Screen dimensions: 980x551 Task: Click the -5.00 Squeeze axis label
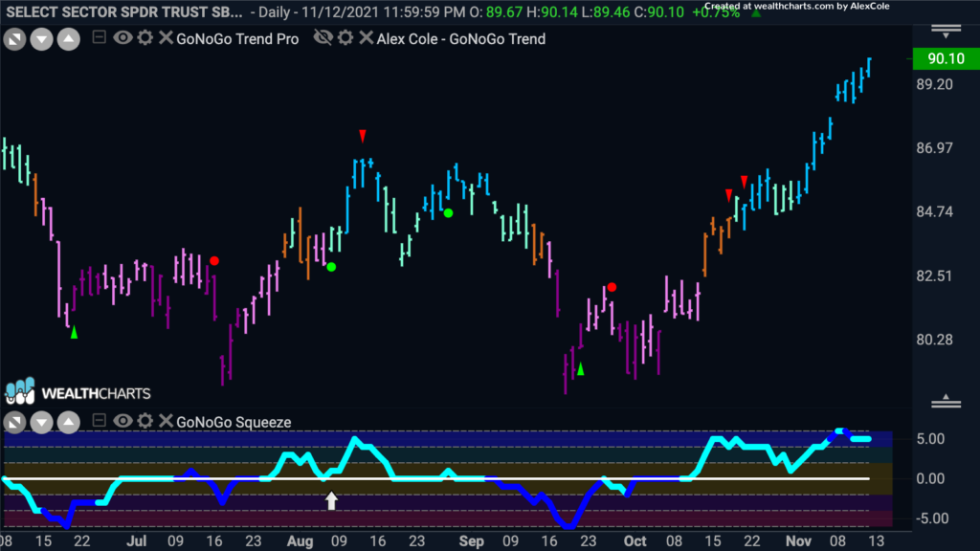pyautogui.click(x=930, y=518)
